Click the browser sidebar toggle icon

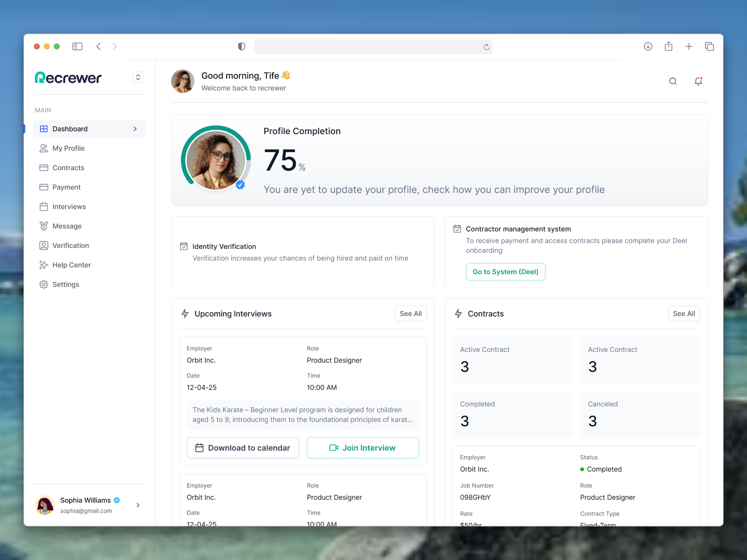77,47
